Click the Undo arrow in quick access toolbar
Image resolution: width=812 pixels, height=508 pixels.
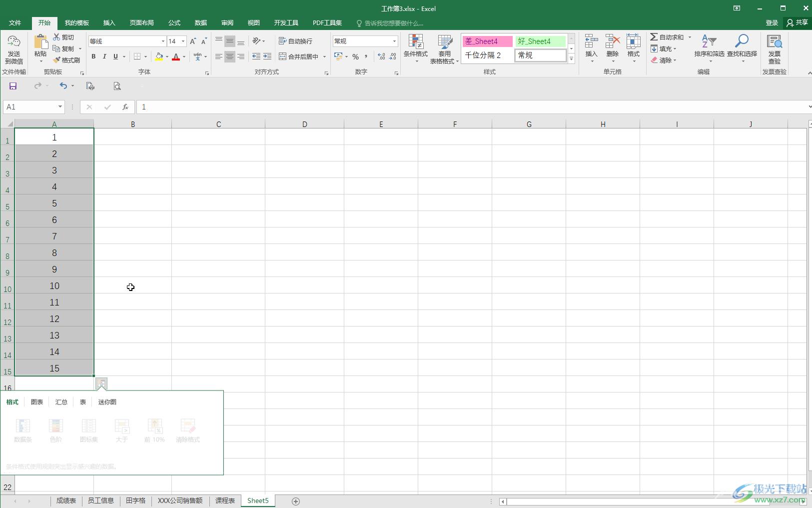pos(63,86)
